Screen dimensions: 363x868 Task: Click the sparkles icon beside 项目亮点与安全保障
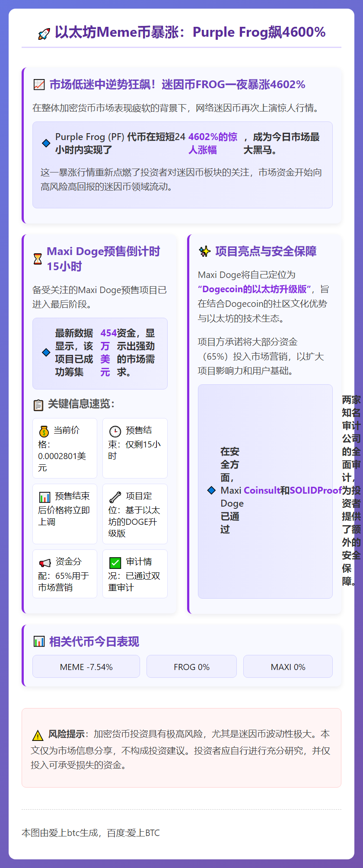point(204,251)
